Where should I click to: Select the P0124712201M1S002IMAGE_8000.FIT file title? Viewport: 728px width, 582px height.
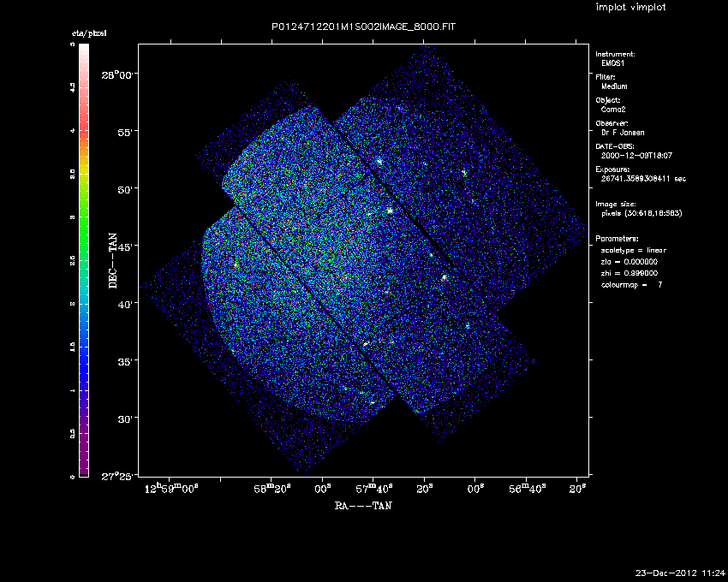pyautogui.click(x=363, y=27)
